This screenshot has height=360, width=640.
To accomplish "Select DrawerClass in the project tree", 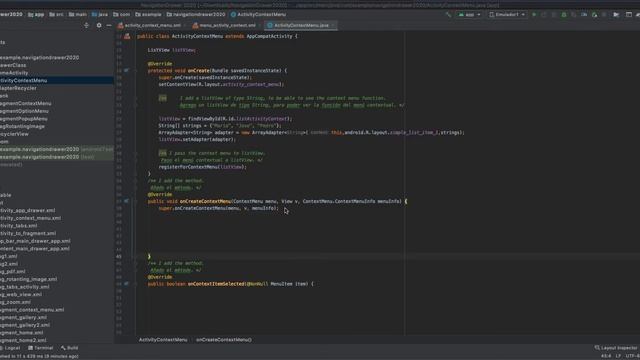I will click(13, 65).
